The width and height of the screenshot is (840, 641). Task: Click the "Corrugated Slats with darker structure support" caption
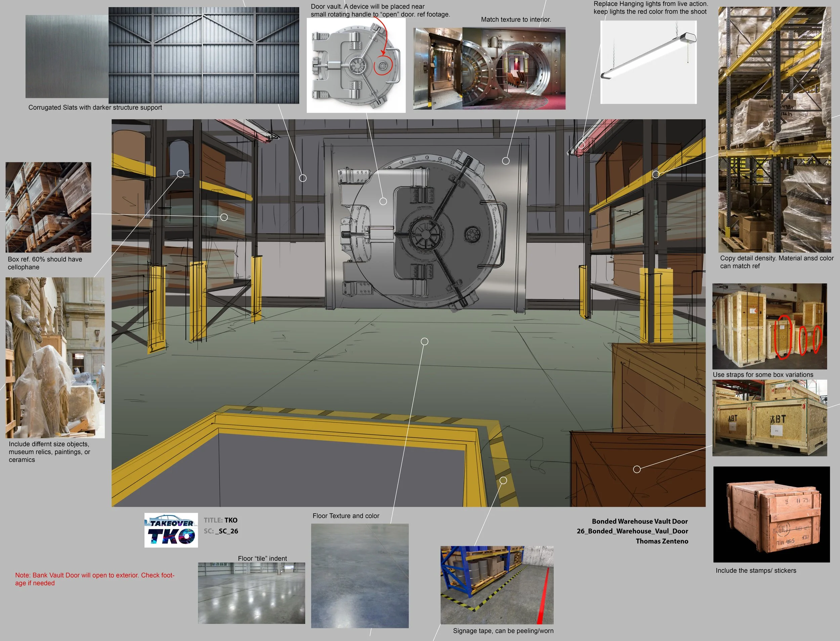click(95, 108)
